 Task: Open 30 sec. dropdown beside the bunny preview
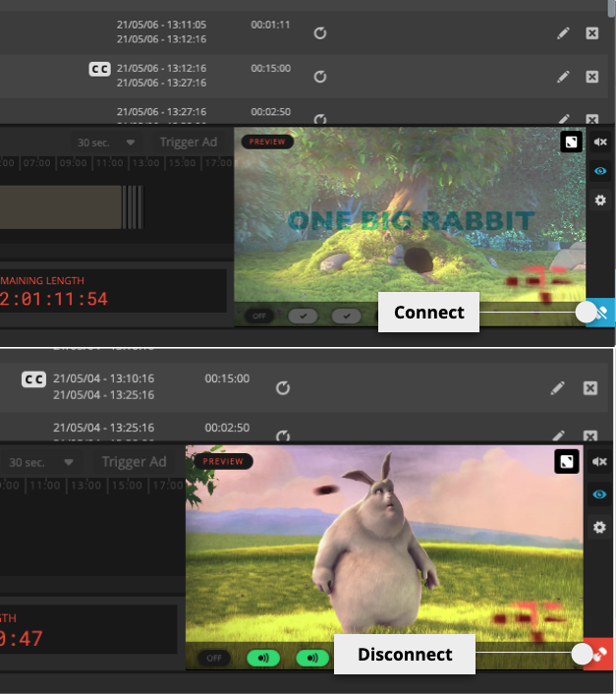(42, 463)
